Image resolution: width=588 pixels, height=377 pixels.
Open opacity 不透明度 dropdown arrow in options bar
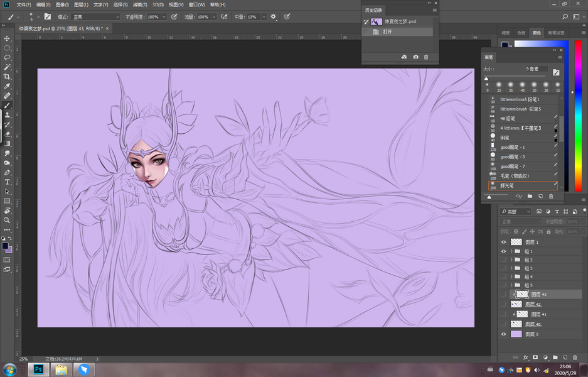164,17
